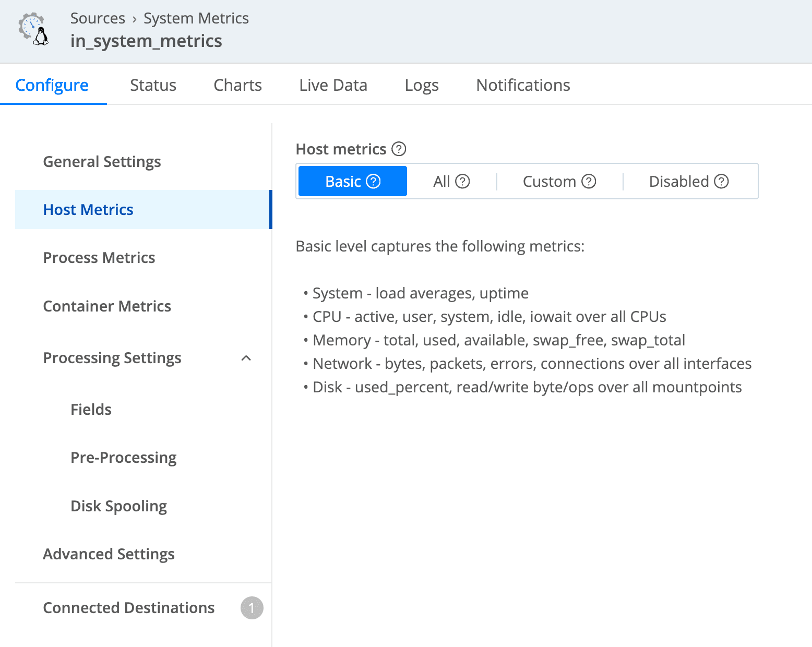The height and width of the screenshot is (647, 812).
Task: Open Advanced Settings section
Action: pos(109,554)
